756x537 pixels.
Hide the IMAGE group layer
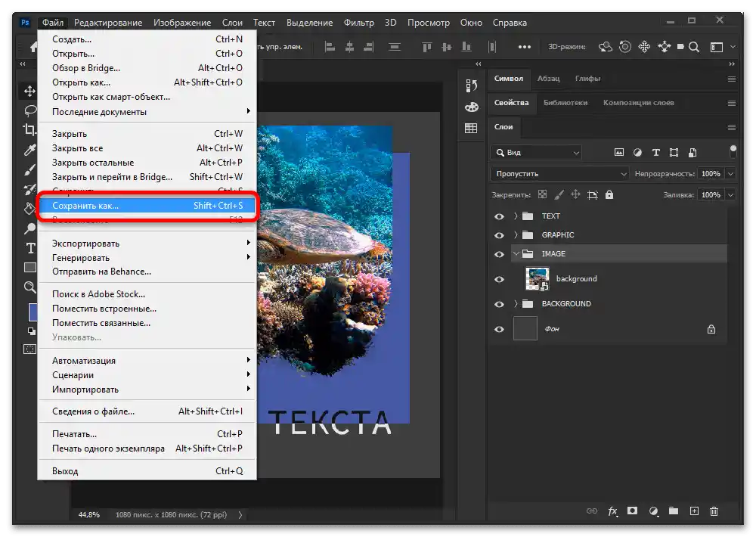pyautogui.click(x=500, y=254)
